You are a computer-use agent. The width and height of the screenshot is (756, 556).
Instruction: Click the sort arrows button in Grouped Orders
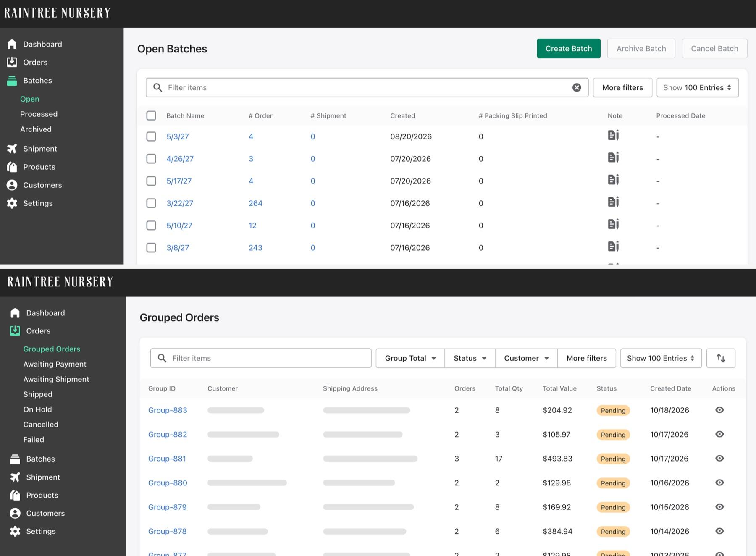[721, 358]
